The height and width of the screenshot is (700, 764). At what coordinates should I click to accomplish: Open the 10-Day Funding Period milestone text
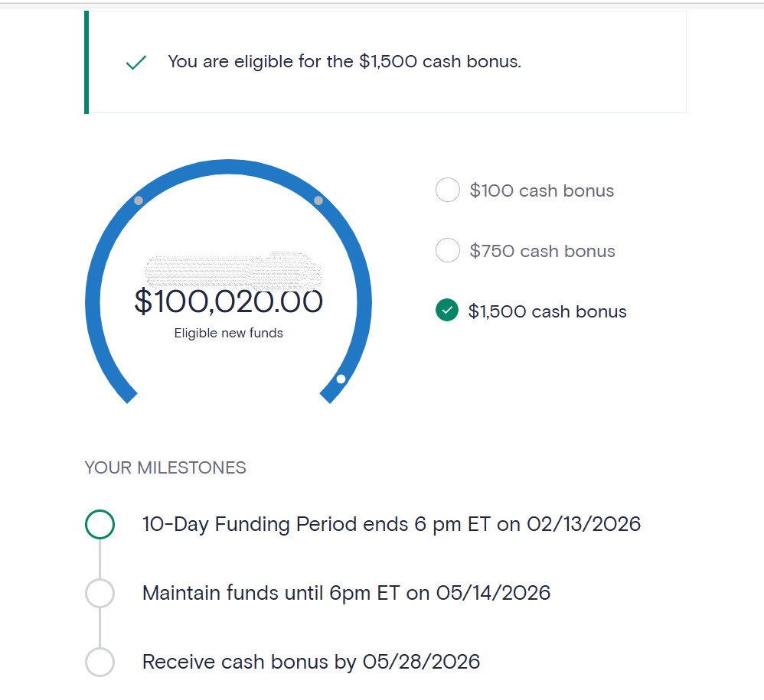pos(391,525)
